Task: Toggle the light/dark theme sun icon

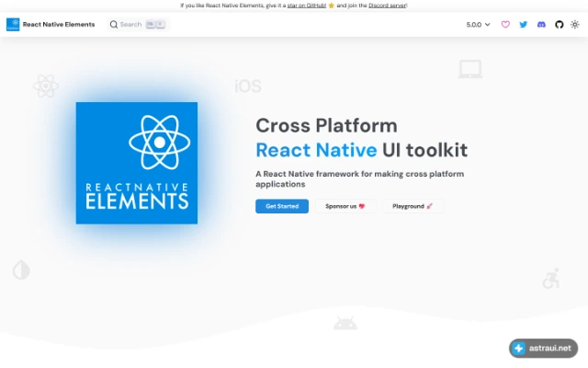Action: click(575, 25)
